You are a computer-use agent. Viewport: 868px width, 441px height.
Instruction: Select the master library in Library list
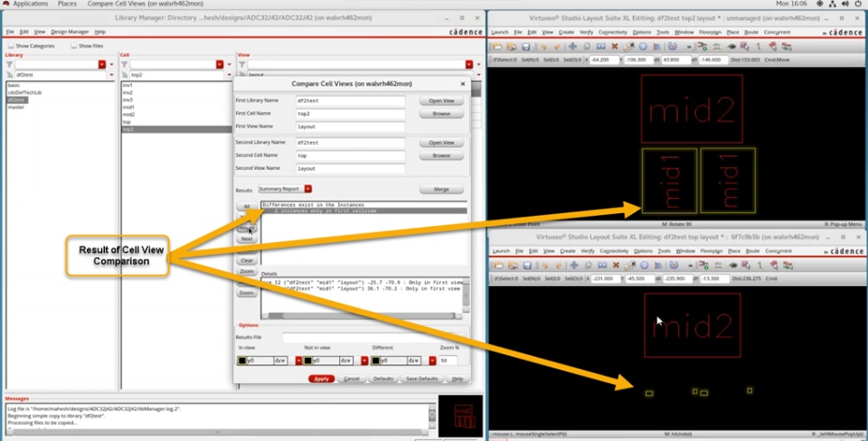[x=16, y=107]
